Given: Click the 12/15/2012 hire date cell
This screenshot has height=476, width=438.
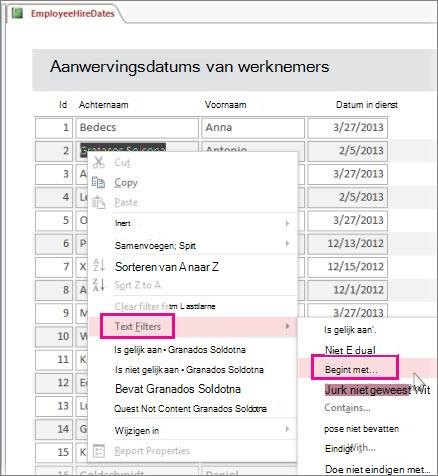Looking at the screenshot, I should [x=347, y=267].
